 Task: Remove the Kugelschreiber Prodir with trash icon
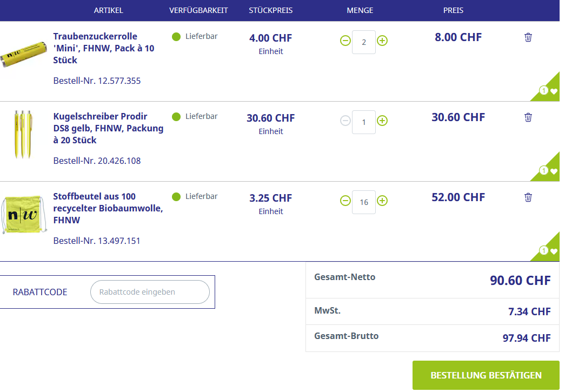click(x=528, y=117)
